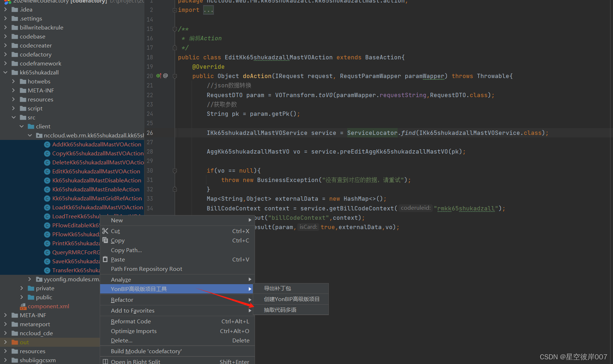The image size is (613, 364).
Task: Click ServiceLocator in line 26
Action: coord(372,133)
